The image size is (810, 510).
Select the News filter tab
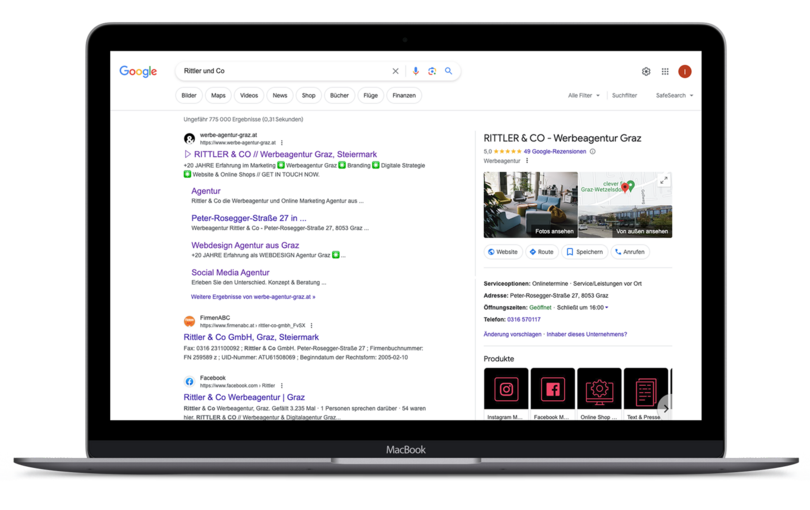[280, 96]
